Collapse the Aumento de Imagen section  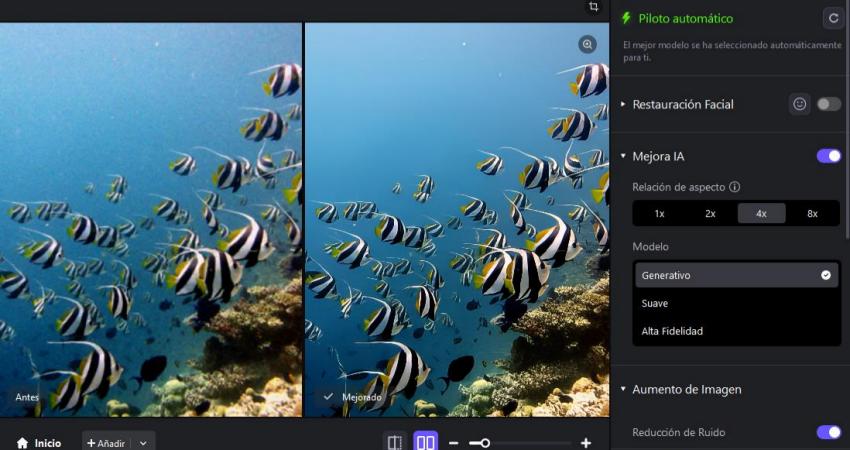(624, 389)
